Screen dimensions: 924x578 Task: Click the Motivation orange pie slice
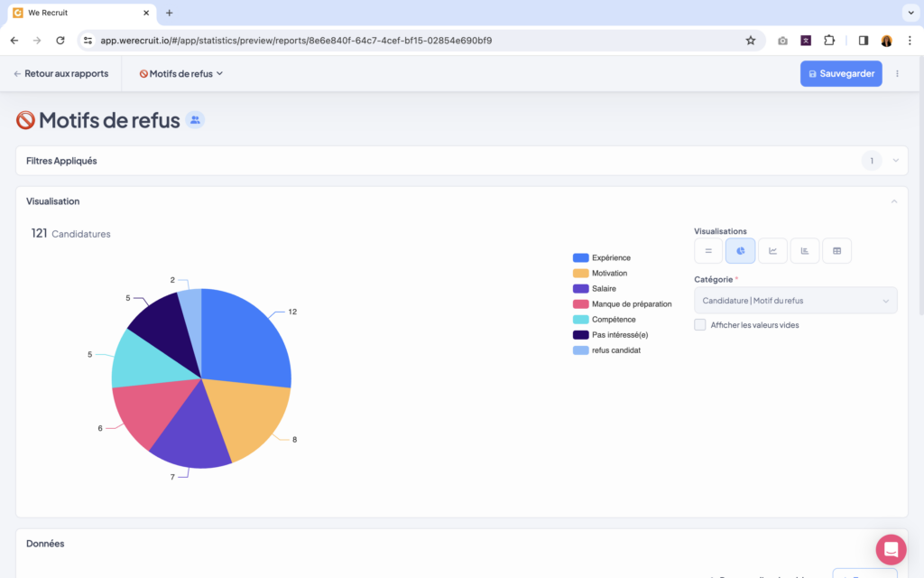(248, 415)
